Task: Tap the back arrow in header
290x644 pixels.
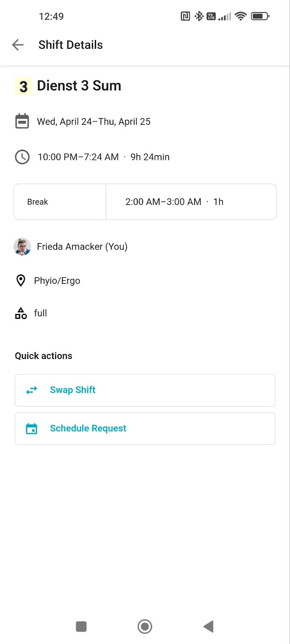Action: pyautogui.click(x=18, y=45)
